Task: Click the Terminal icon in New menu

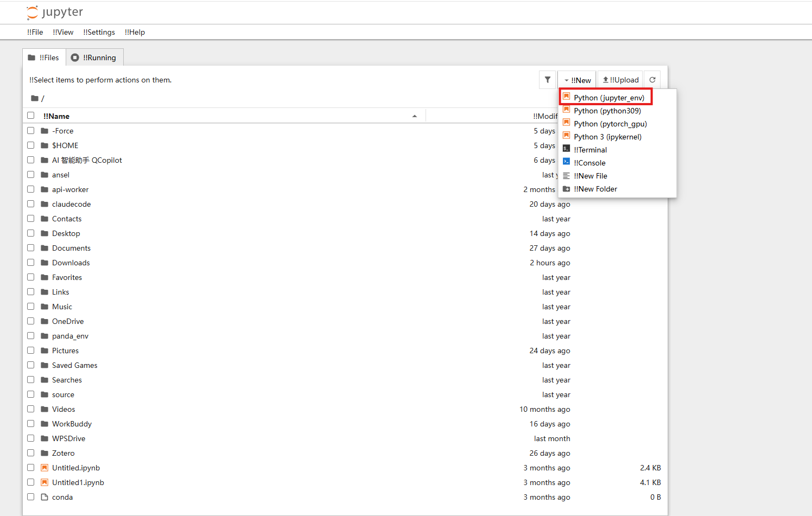Action: (566, 149)
